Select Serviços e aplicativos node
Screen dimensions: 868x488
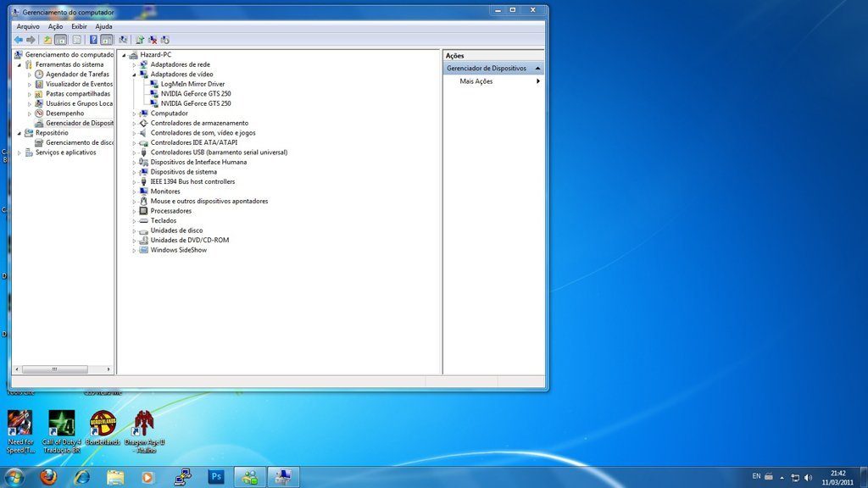[x=66, y=152]
